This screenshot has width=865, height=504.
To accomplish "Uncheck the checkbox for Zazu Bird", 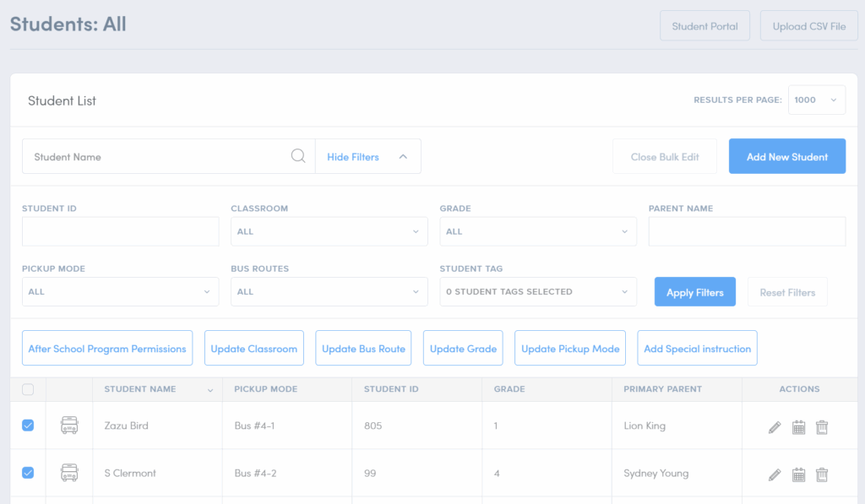I will coord(28,425).
